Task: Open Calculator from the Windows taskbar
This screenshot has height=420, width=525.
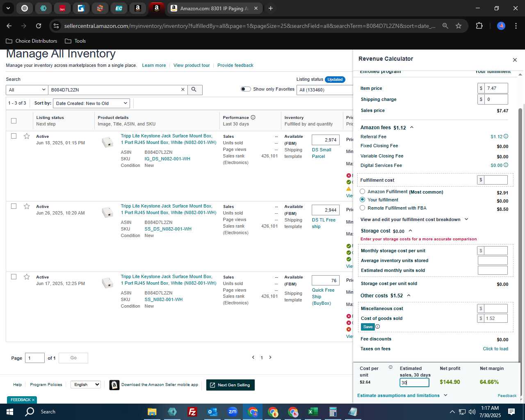Action: [333, 412]
